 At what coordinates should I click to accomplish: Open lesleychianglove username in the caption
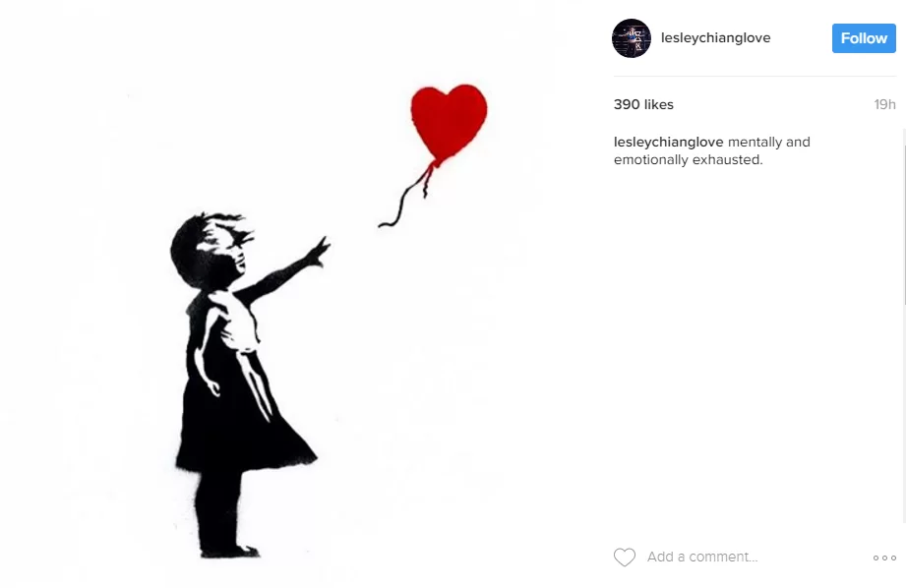pos(669,143)
